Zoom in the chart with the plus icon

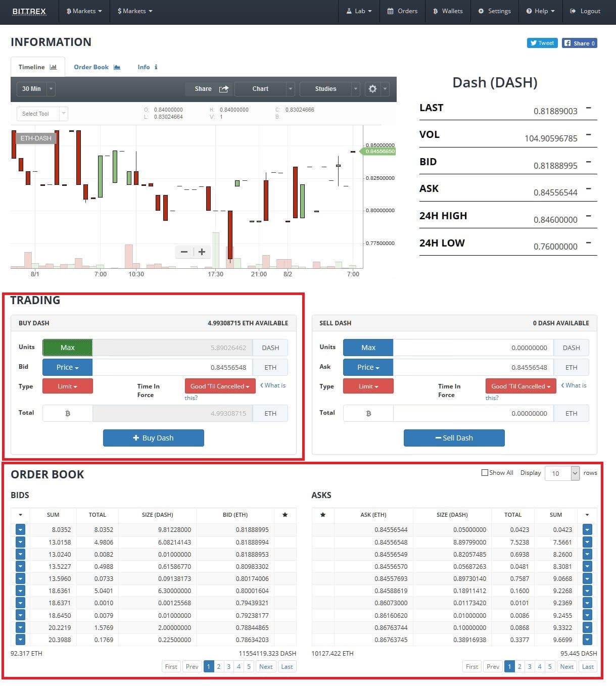coord(202,252)
